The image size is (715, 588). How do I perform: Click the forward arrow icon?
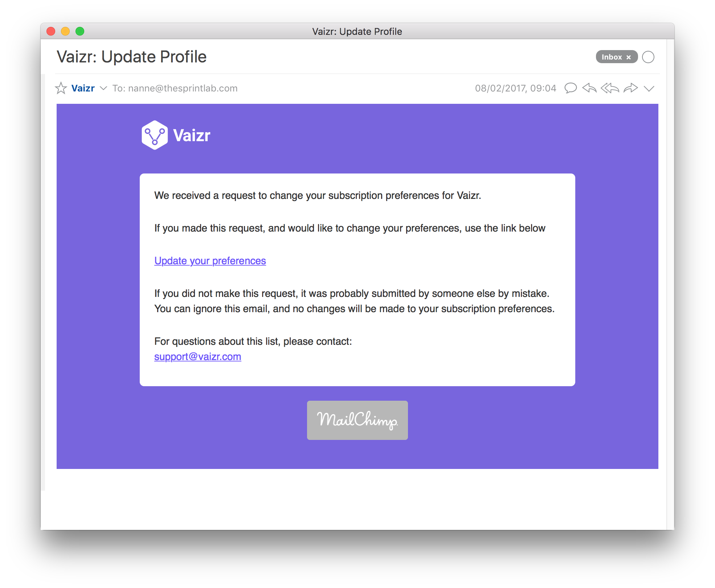pos(631,88)
